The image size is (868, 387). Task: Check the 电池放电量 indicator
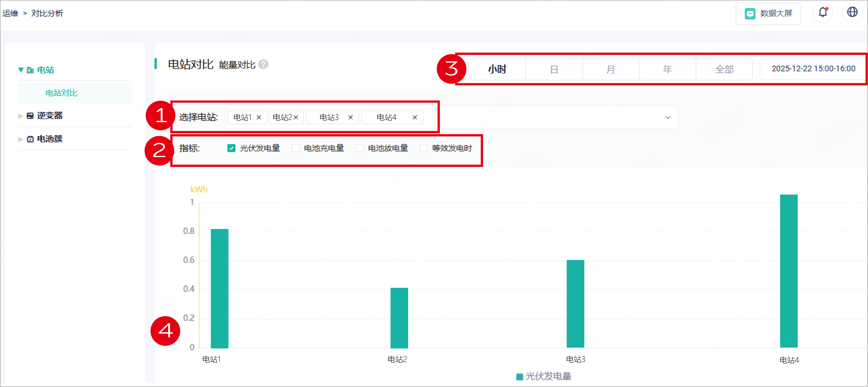point(360,148)
